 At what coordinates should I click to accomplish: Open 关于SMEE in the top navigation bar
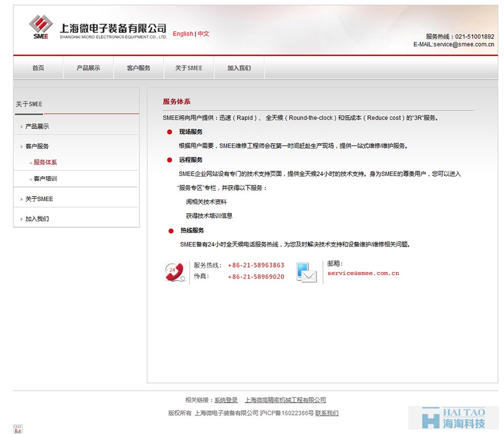click(189, 68)
